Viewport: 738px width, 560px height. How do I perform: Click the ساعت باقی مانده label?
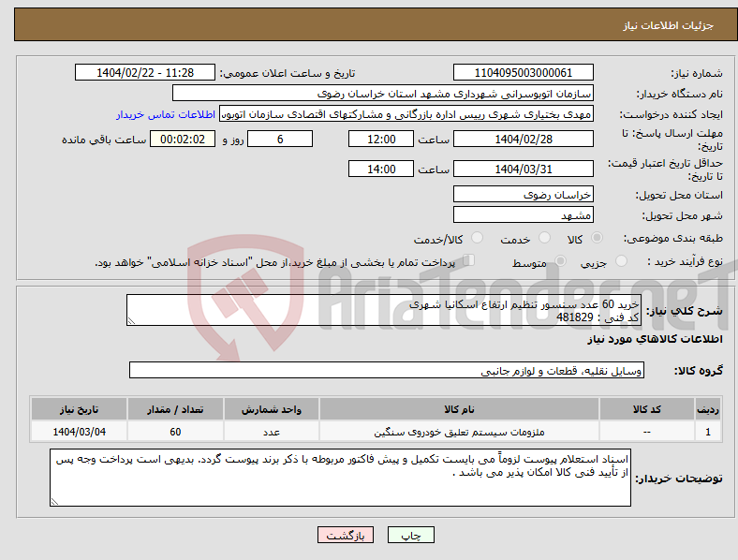[x=104, y=140]
